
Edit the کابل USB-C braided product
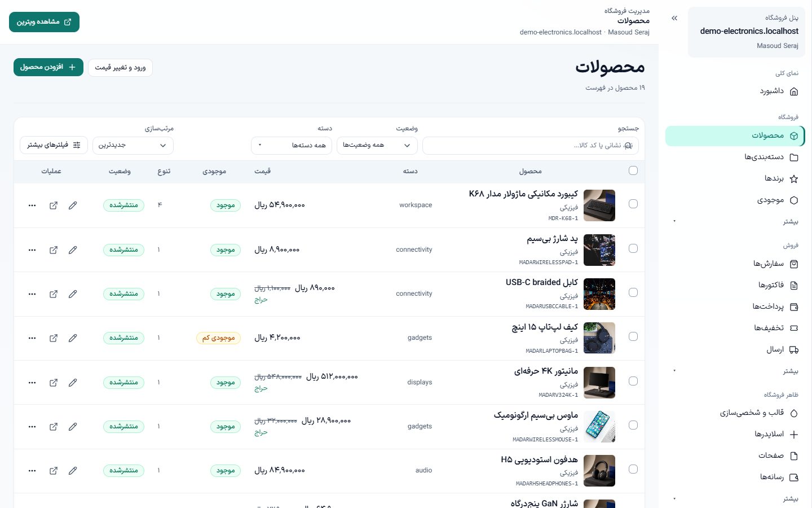[x=73, y=294]
